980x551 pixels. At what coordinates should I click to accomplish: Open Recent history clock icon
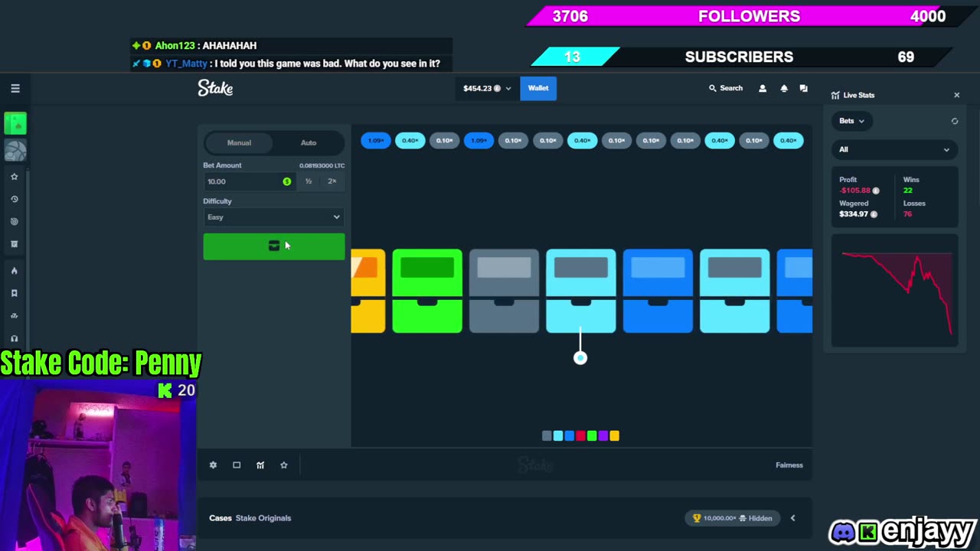tap(14, 199)
